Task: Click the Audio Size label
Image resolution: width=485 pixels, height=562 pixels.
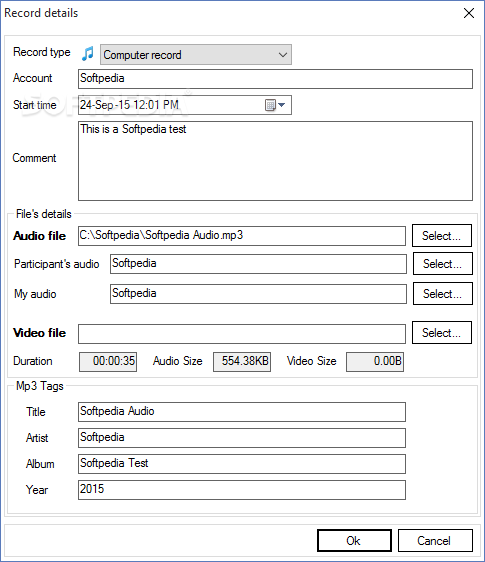Action: 178,361
